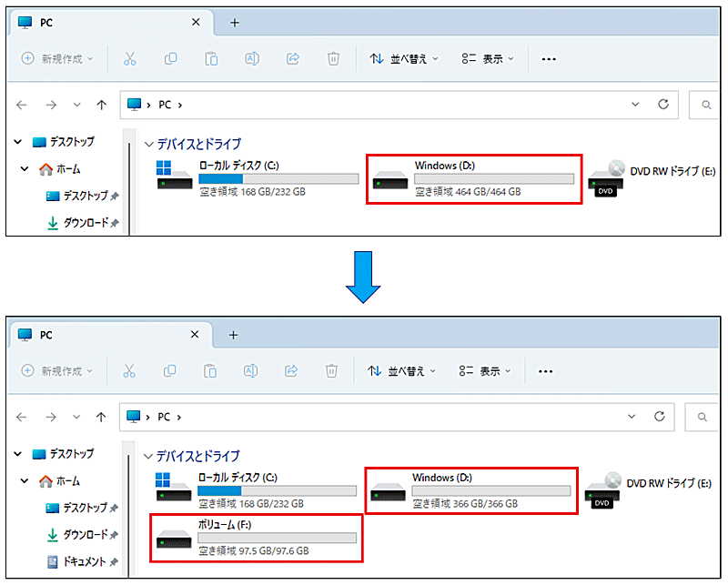This screenshot has width=728, height=585.
Task: Click the Cut scissors icon in upper window
Action: pos(130,59)
